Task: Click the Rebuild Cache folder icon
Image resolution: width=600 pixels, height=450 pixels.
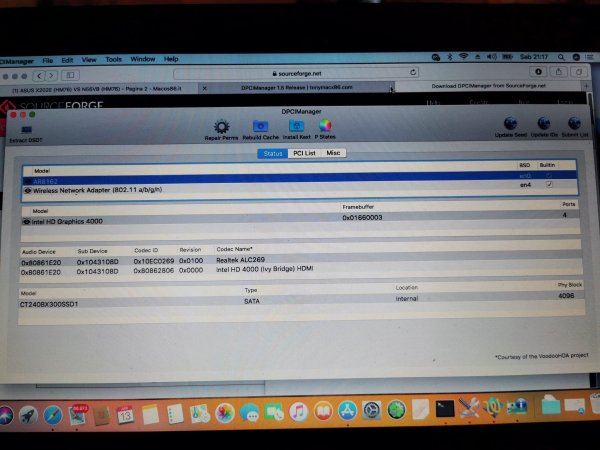Action: [260, 126]
